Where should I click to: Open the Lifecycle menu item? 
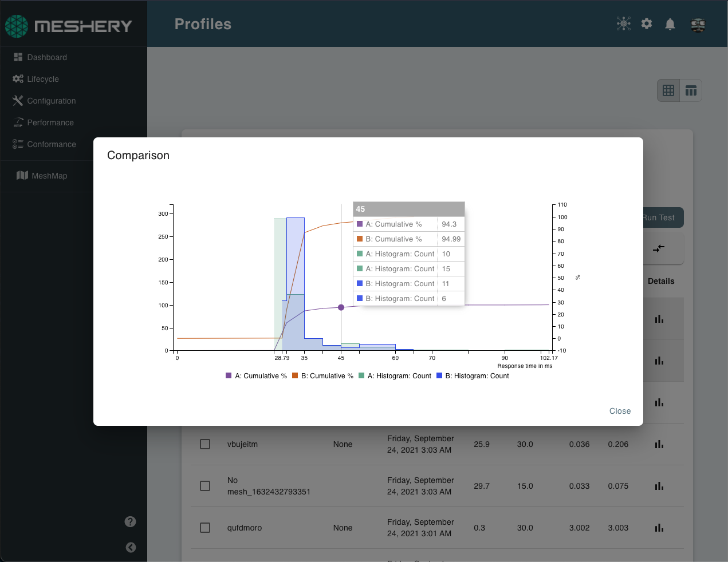click(x=43, y=79)
